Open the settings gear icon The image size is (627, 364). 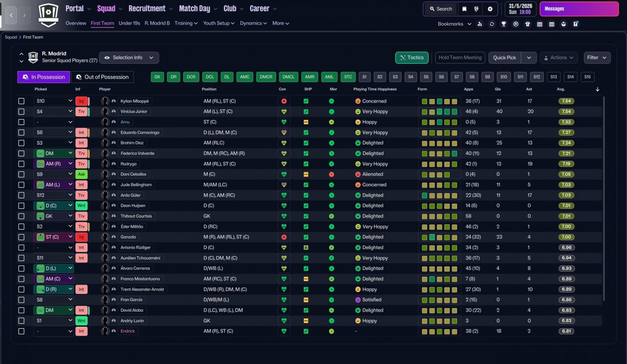(490, 9)
